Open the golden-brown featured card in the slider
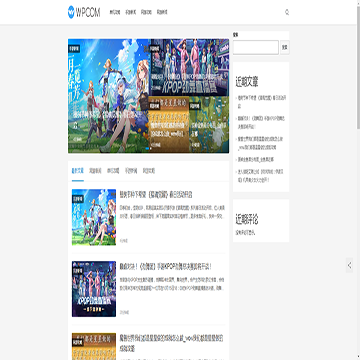 pyautogui.click(x=169, y=125)
